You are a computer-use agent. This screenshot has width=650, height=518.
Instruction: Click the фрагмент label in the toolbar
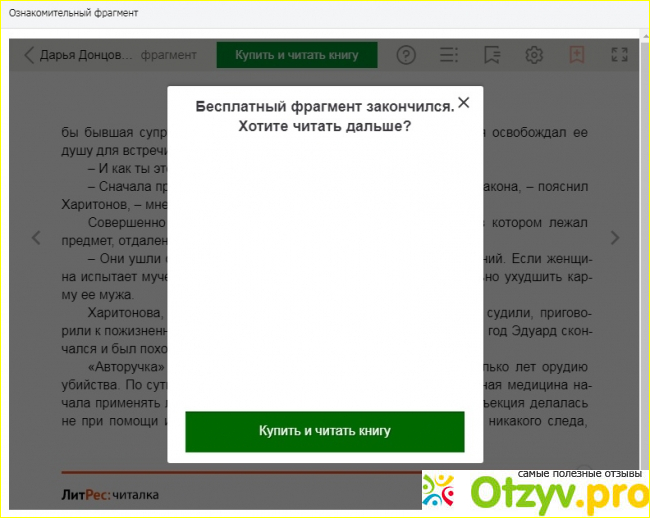click(168, 55)
